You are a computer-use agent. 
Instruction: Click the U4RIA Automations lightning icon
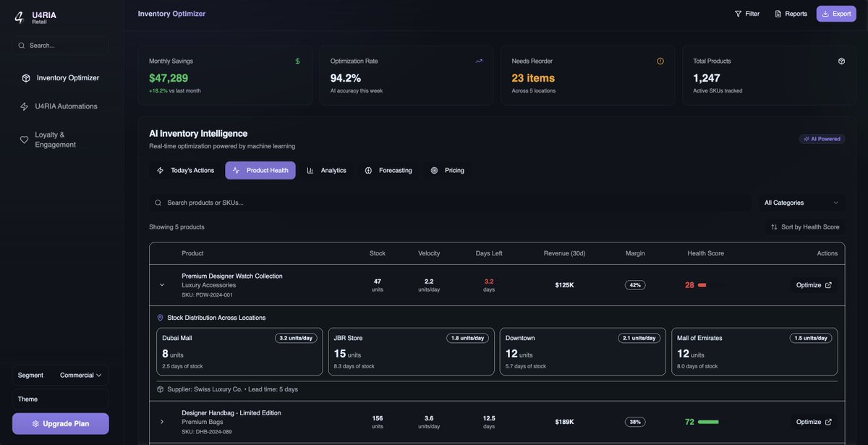coord(25,106)
